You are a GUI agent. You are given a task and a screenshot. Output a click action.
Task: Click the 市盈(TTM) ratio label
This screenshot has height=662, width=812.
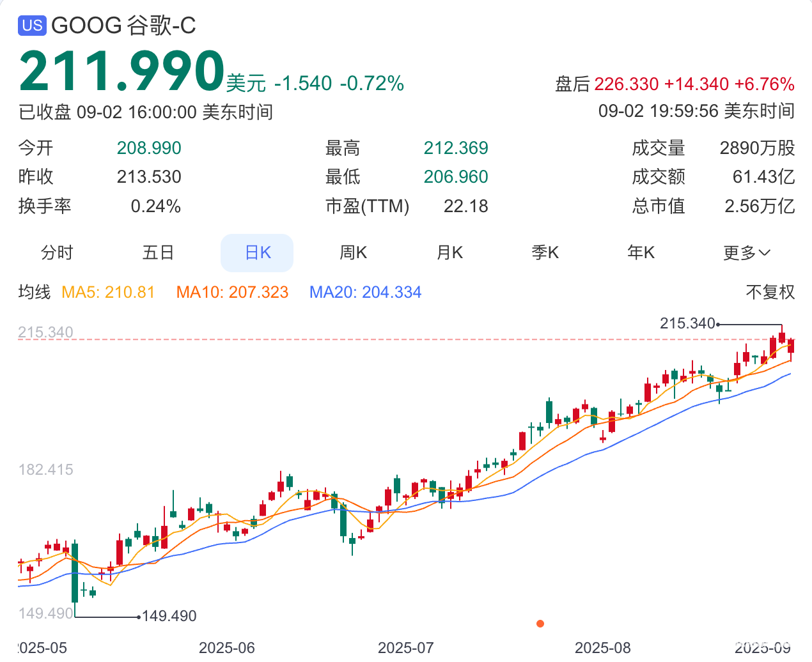367,206
